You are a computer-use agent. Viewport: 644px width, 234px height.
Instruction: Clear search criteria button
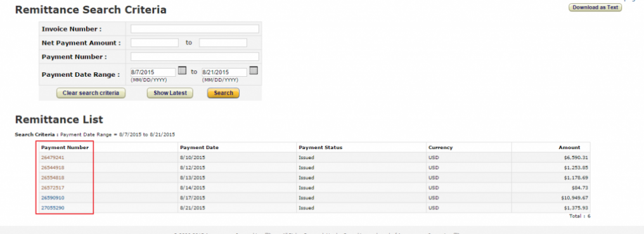click(x=91, y=93)
